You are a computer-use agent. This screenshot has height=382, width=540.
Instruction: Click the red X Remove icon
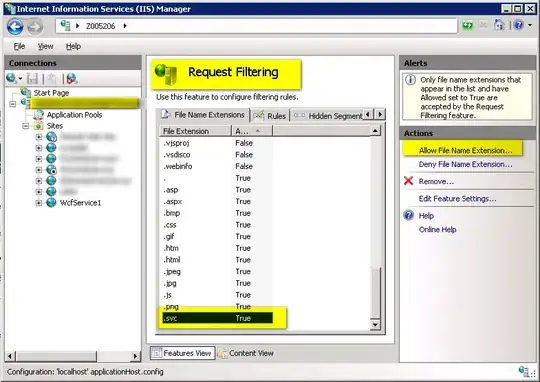(408, 181)
